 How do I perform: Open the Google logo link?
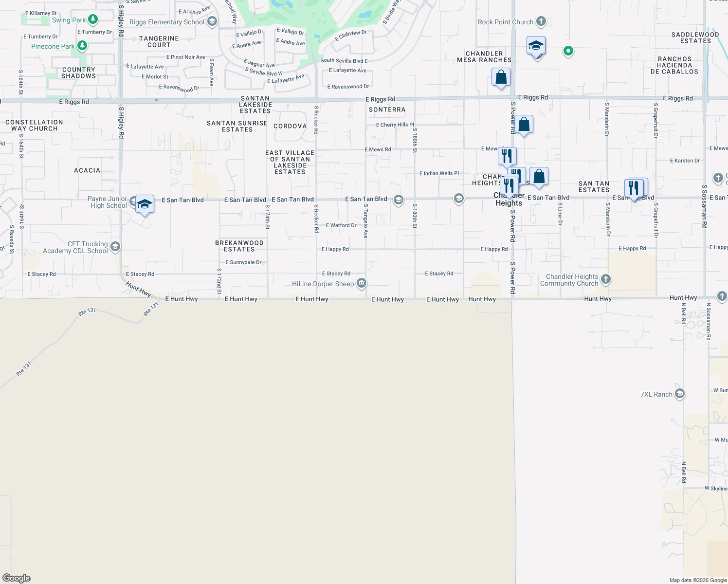click(17, 579)
